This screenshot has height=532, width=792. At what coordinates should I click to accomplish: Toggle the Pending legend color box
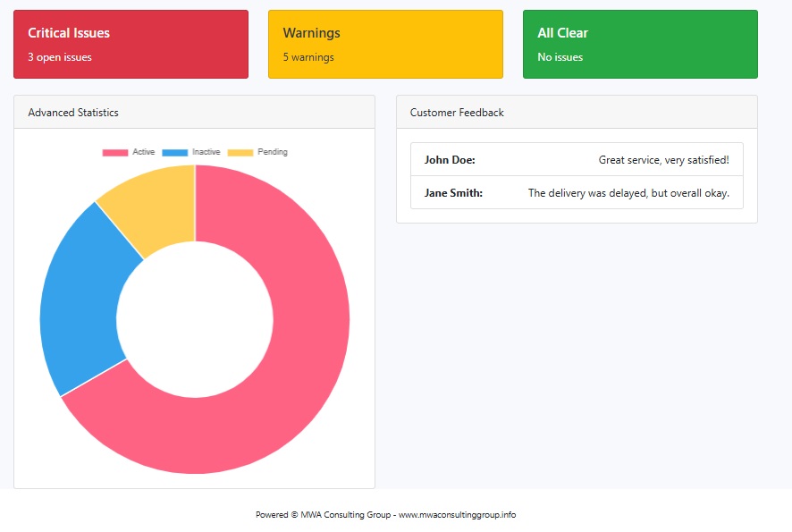pos(240,153)
